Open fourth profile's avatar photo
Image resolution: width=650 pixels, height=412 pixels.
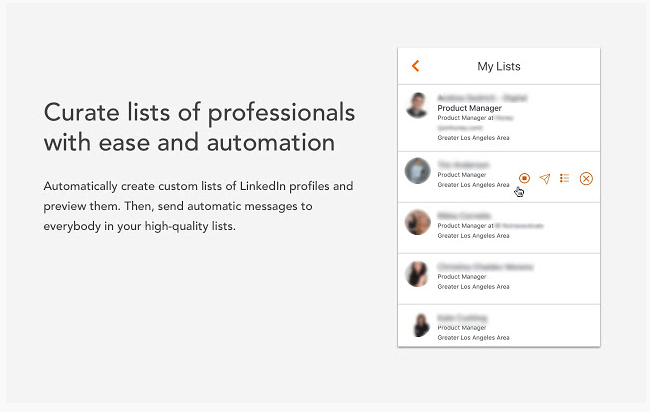click(x=417, y=274)
